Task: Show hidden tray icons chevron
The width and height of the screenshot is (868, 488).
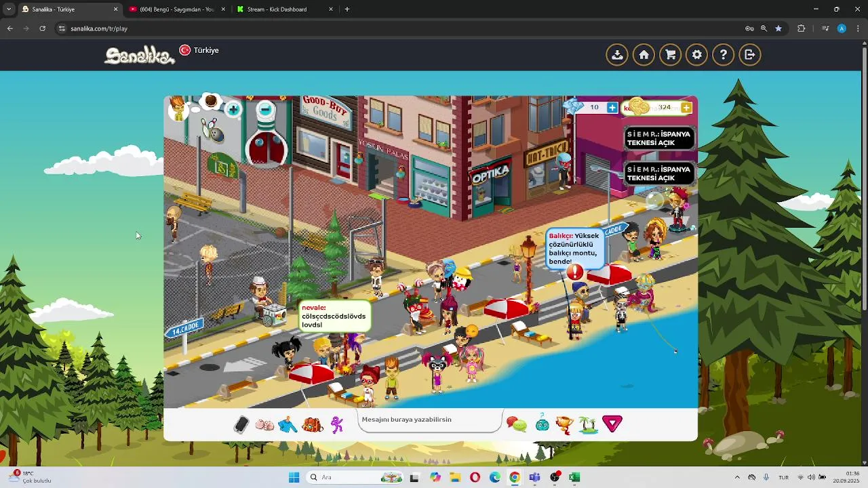Action: coord(737,477)
